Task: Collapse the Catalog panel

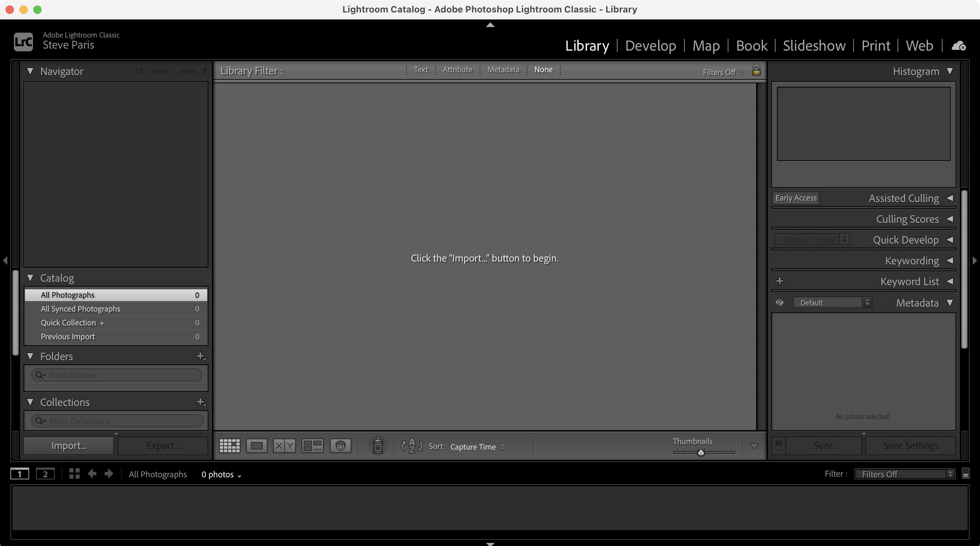Action: (x=31, y=278)
